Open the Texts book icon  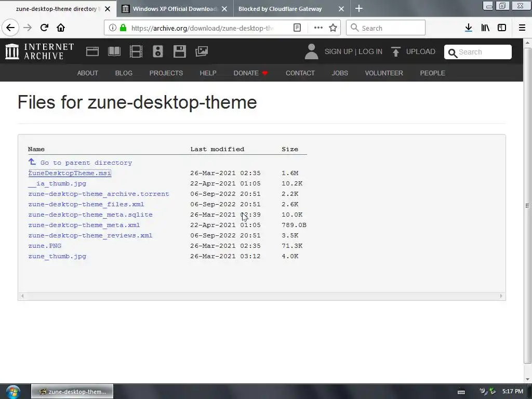click(x=114, y=51)
